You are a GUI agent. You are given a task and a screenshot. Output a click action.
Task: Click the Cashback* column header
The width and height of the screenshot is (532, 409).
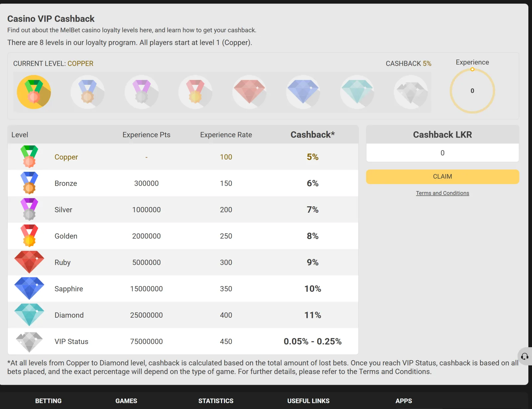[313, 135]
